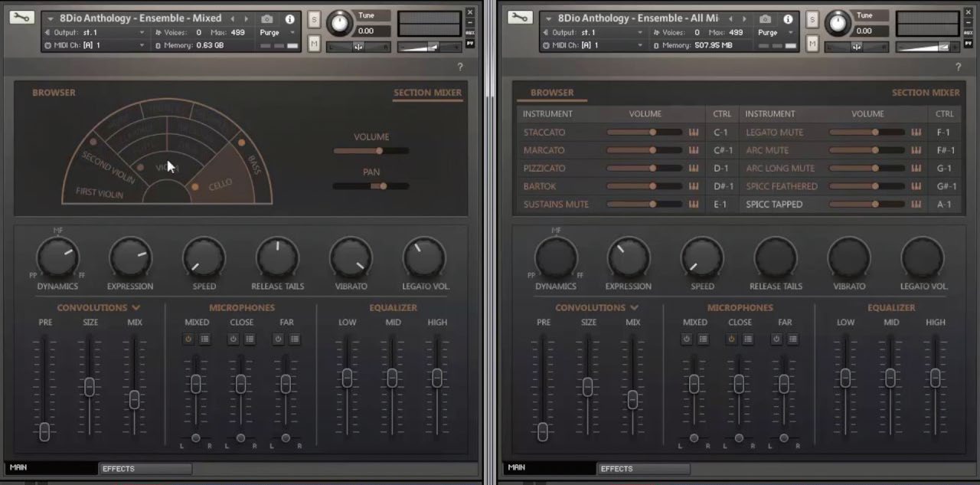
Task: Click DYNAMICS knob in left instrument
Action: tap(57, 258)
